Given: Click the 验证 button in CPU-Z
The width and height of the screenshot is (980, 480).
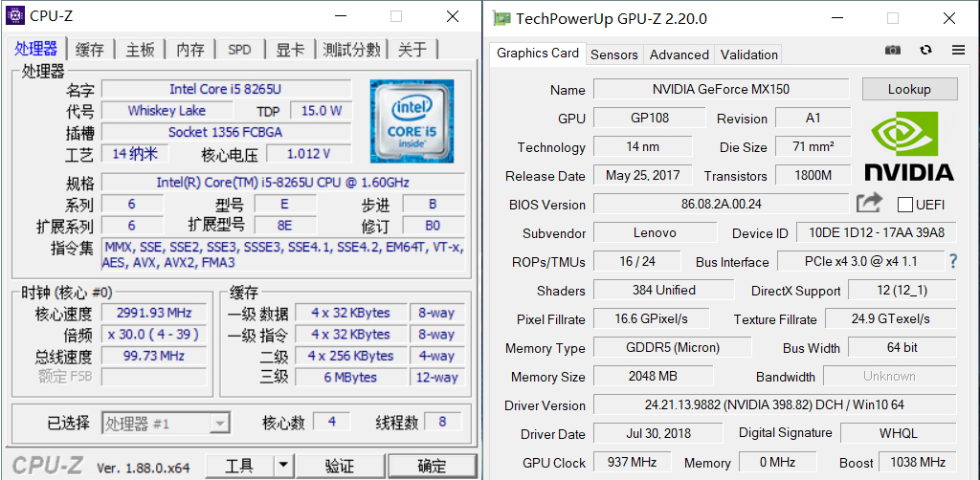Looking at the screenshot, I should 340,465.
